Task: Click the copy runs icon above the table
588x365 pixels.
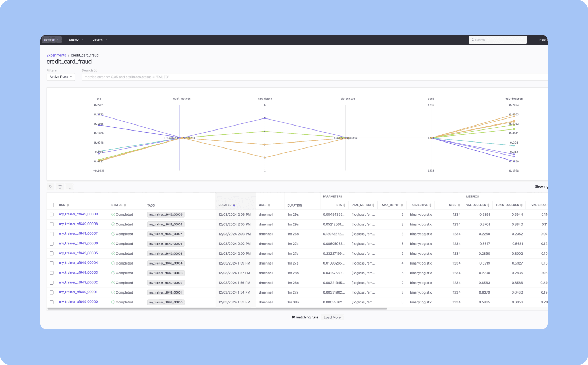Action: click(69, 186)
